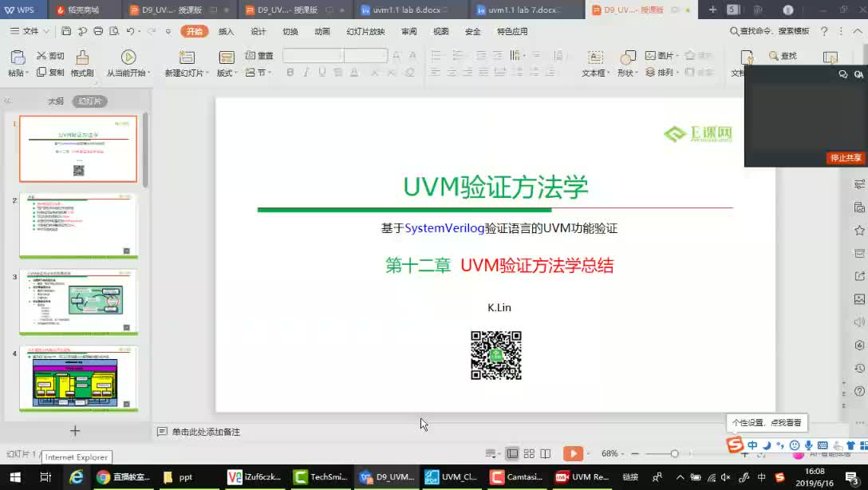This screenshot has width=868, height=490.
Task: Toggle normal view button in status bar
Action: pos(513,454)
